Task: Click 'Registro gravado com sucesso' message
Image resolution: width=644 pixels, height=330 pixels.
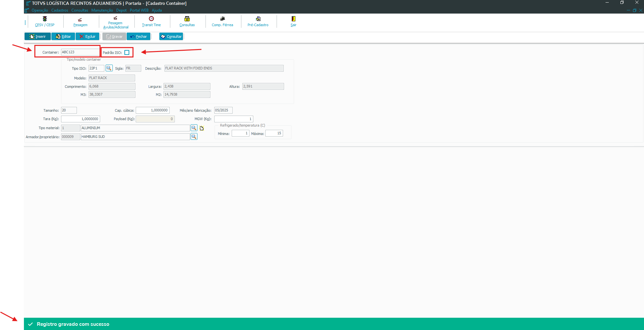Action: pos(73,324)
